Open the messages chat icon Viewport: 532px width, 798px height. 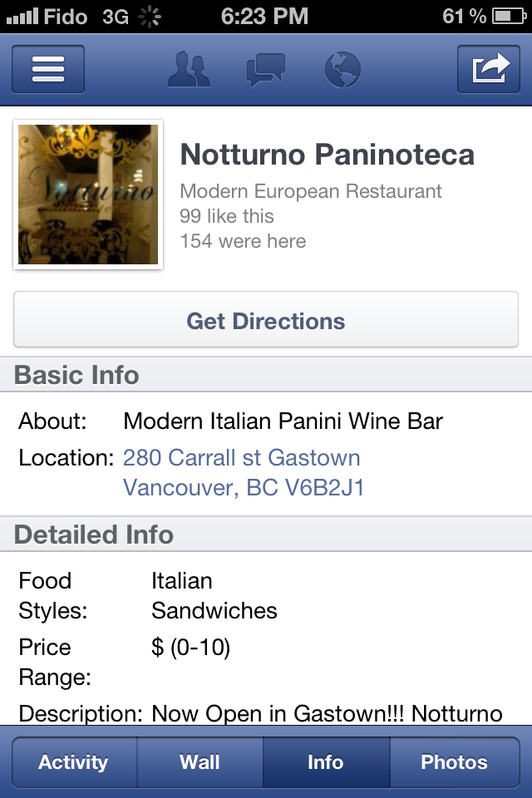point(266,69)
